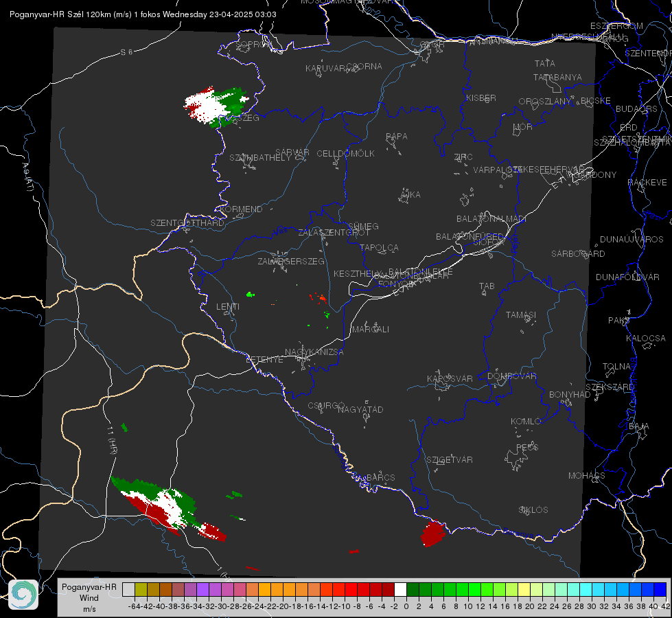Click the KÖRMEND town label
Image resolution: width=672 pixels, height=618 pixels.
(x=240, y=209)
